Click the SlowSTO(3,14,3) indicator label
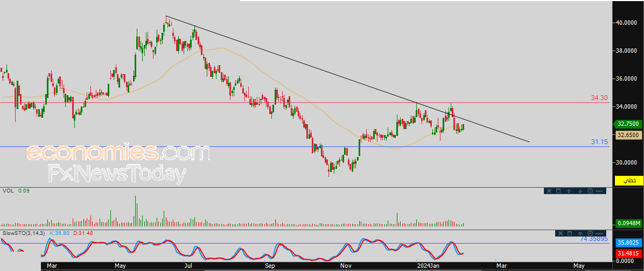 point(24,233)
